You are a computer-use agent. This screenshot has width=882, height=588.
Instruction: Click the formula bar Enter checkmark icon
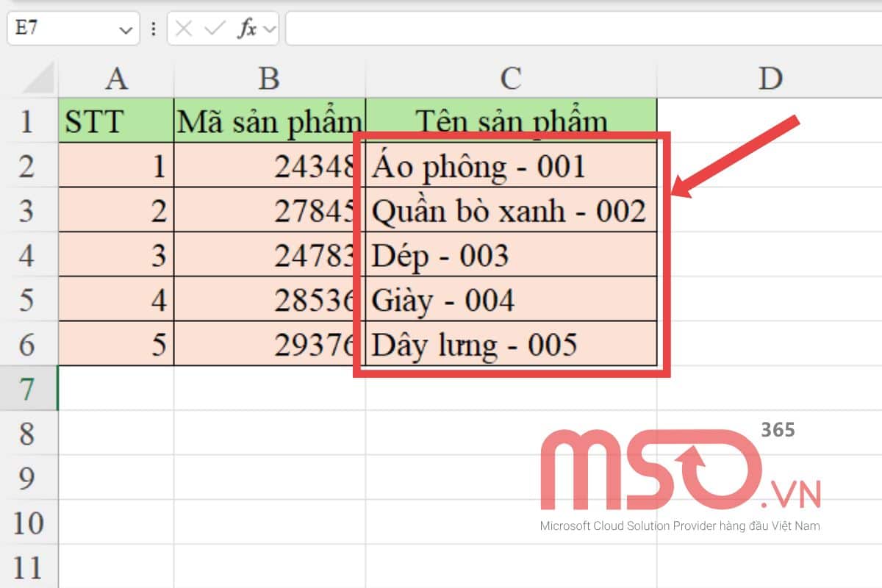215,29
